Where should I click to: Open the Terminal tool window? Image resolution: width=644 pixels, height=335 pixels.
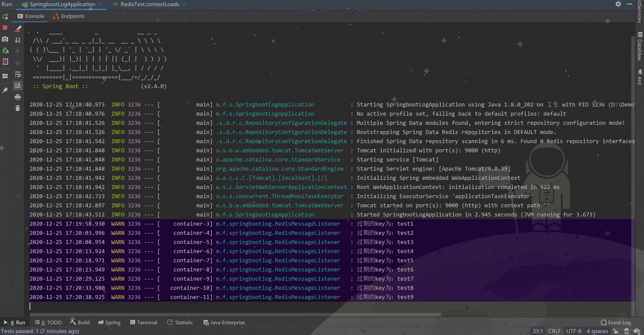click(x=144, y=322)
